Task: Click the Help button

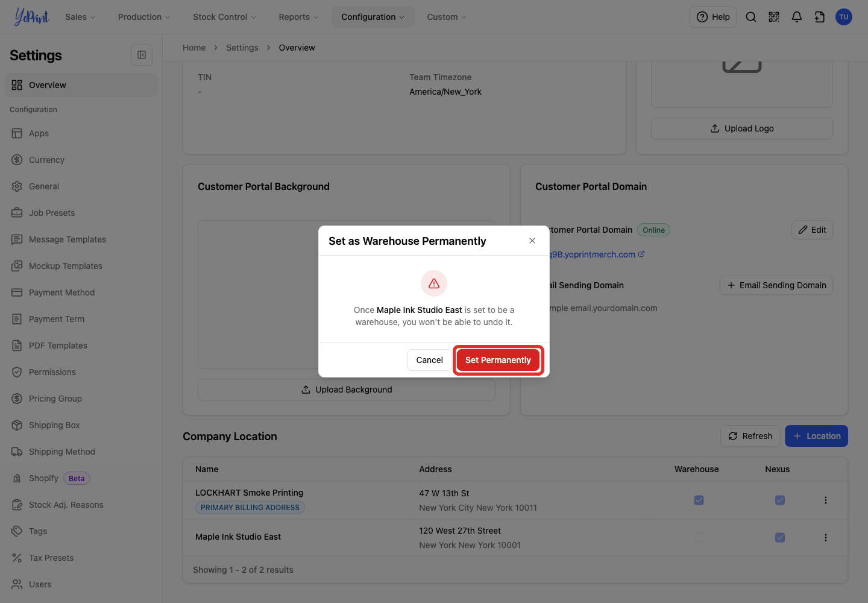Action: pos(713,17)
